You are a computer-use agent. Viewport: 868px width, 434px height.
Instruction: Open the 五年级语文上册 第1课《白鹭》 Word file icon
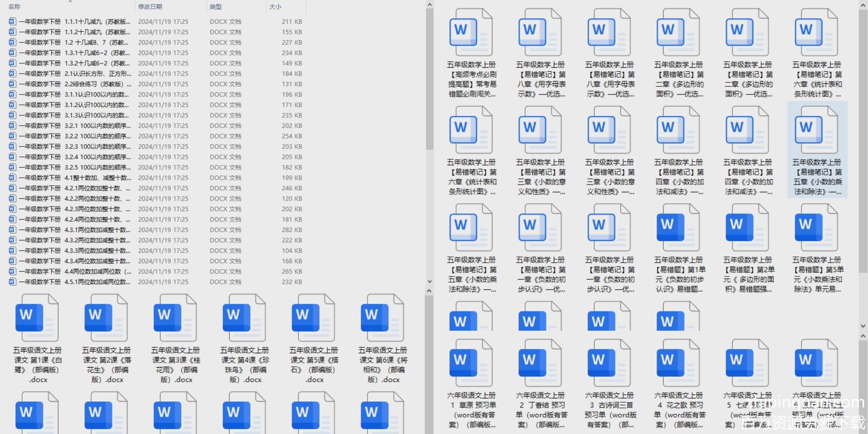pyautogui.click(x=37, y=318)
